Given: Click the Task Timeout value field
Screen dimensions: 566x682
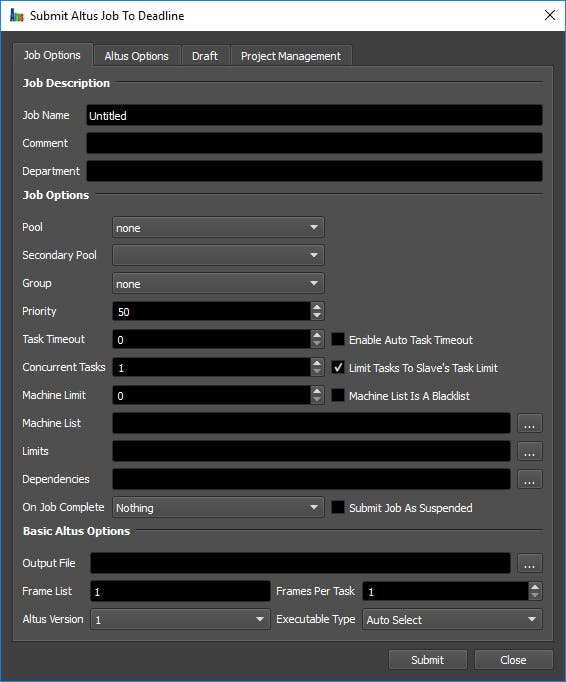Looking at the screenshot, I should [x=211, y=340].
